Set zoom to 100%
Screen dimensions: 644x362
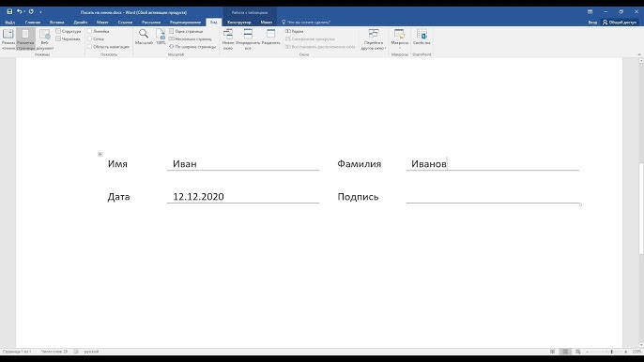161,37
